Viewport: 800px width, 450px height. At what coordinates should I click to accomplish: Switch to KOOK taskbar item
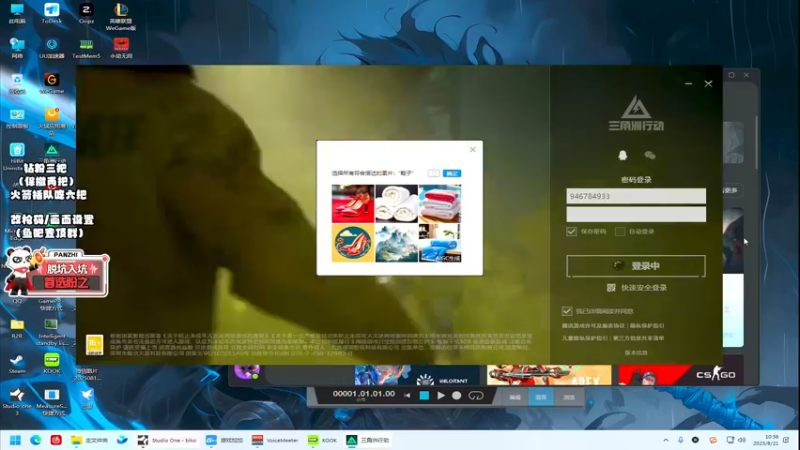tap(322, 440)
